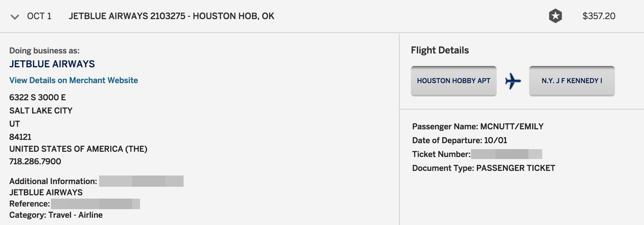Click the JetBlue Airways transaction title row

pyautogui.click(x=171, y=16)
